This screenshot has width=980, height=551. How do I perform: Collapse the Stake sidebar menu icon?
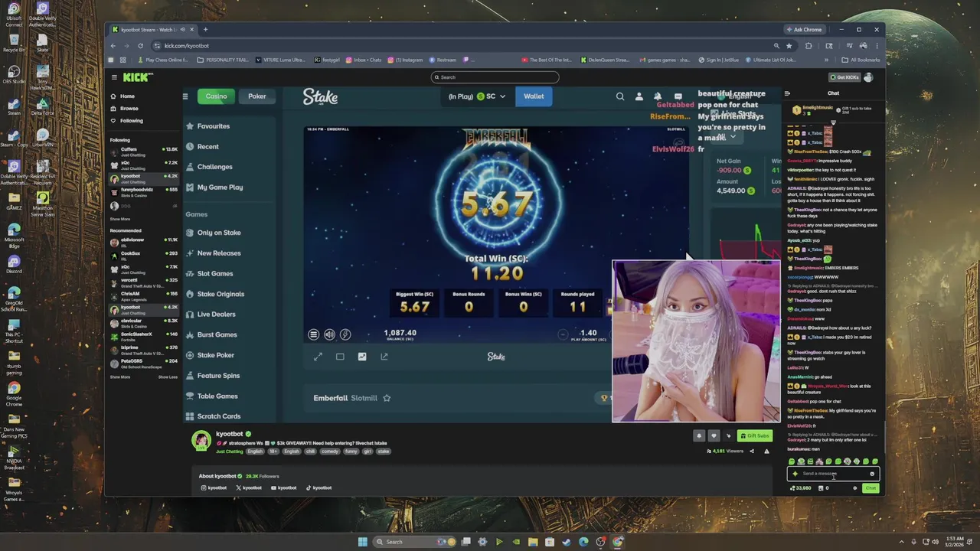(x=185, y=96)
